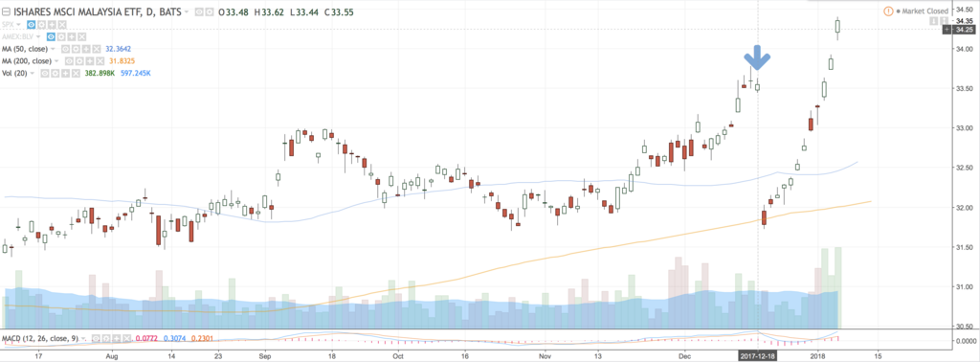Click the Vol (20) label

(x=14, y=73)
